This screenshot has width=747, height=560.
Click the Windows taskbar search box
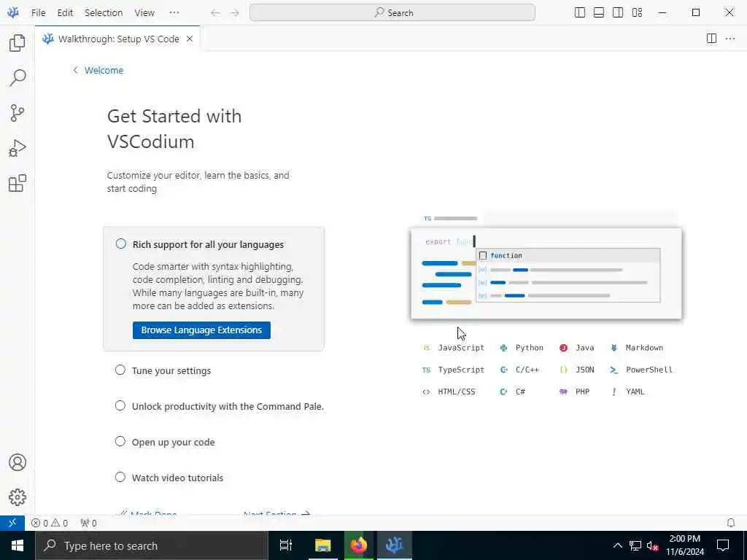(x=152, y=545)
